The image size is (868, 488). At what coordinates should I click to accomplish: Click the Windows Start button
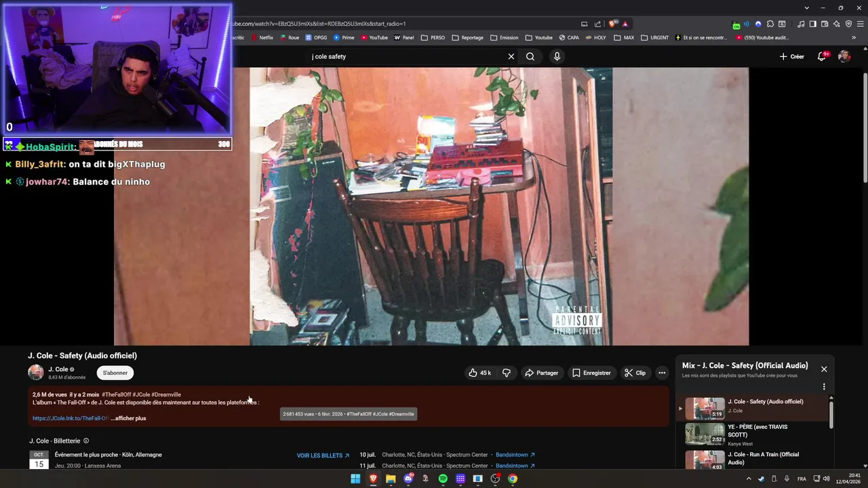click(x=355, y=479)
